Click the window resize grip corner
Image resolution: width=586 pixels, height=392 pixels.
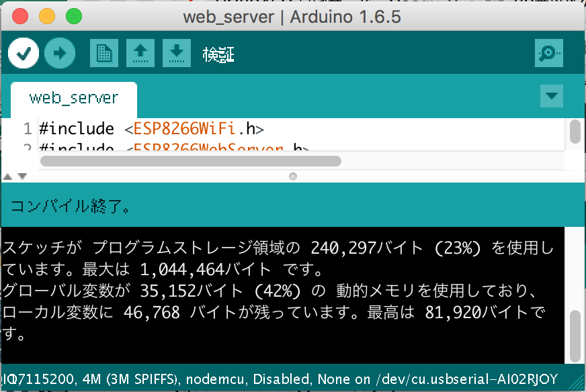coord(577,384)
